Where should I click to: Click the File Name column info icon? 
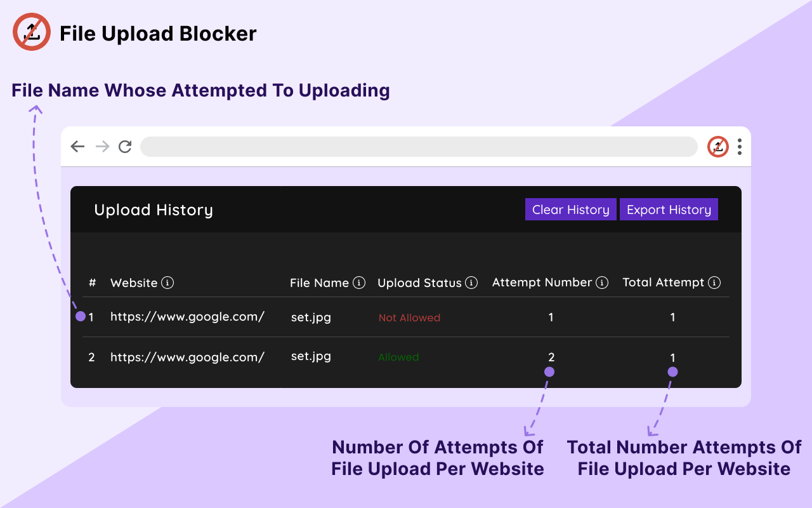pos(359,283)
